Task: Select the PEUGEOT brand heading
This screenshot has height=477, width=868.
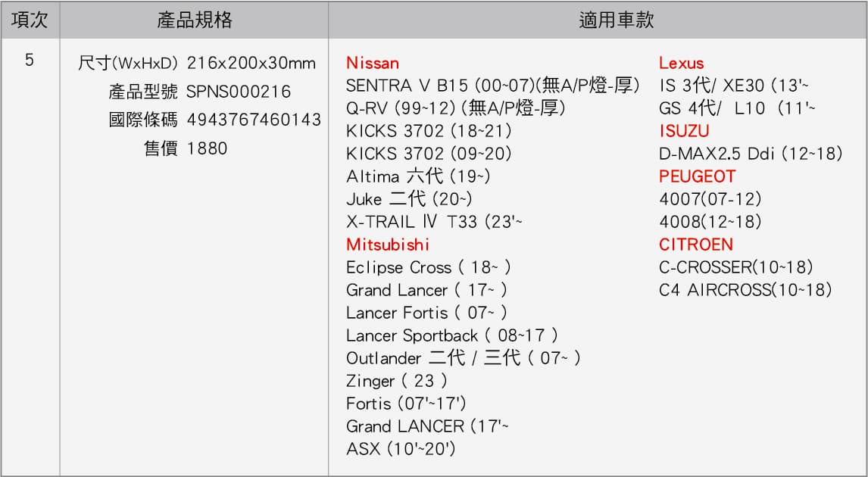Action: 697,176
